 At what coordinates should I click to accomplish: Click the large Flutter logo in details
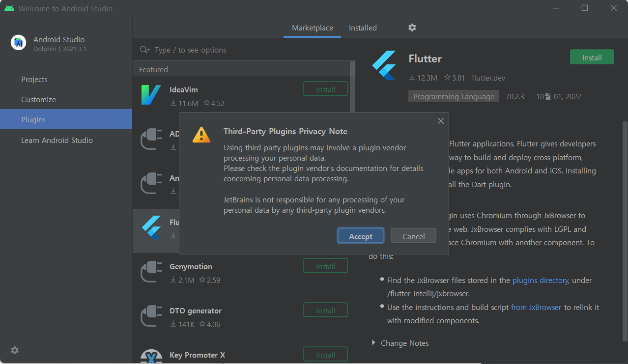click(384, 65)
